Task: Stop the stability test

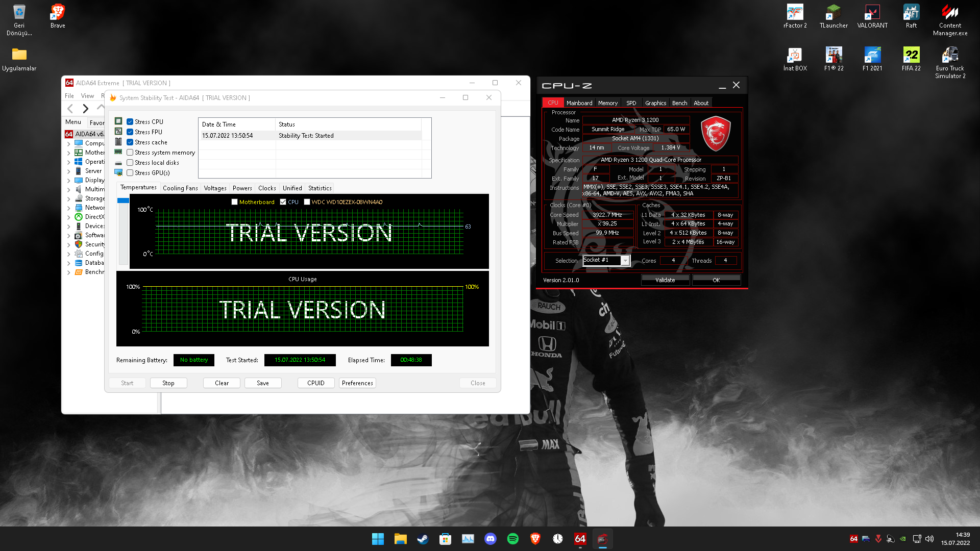Action: (168, 383)
